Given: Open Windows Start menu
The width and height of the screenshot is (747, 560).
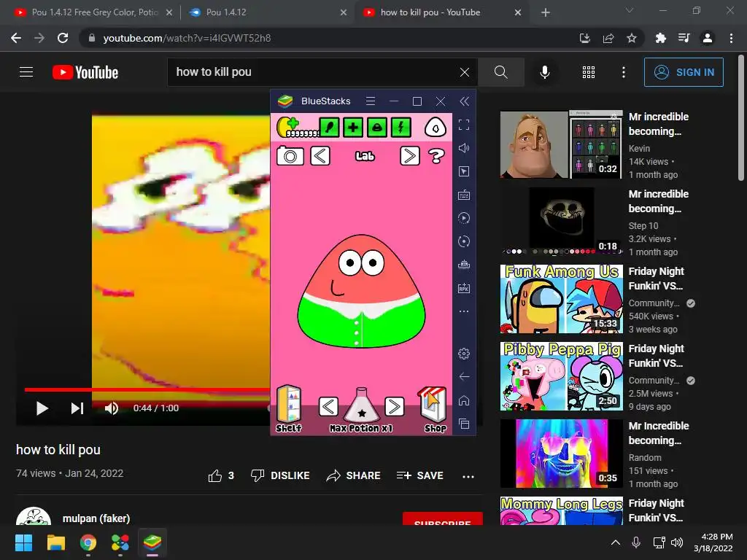Looking at the screenshot, I should (x=23, y=542).
